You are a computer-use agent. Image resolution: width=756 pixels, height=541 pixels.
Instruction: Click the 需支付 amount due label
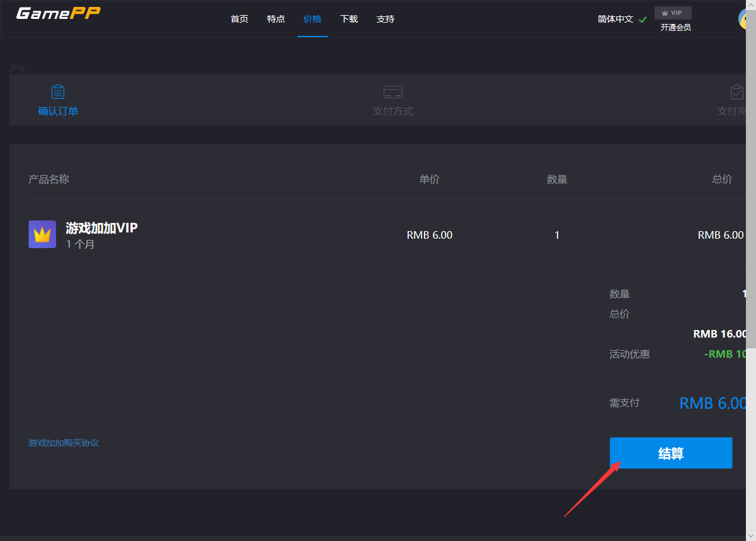click(x=624, y=402)
